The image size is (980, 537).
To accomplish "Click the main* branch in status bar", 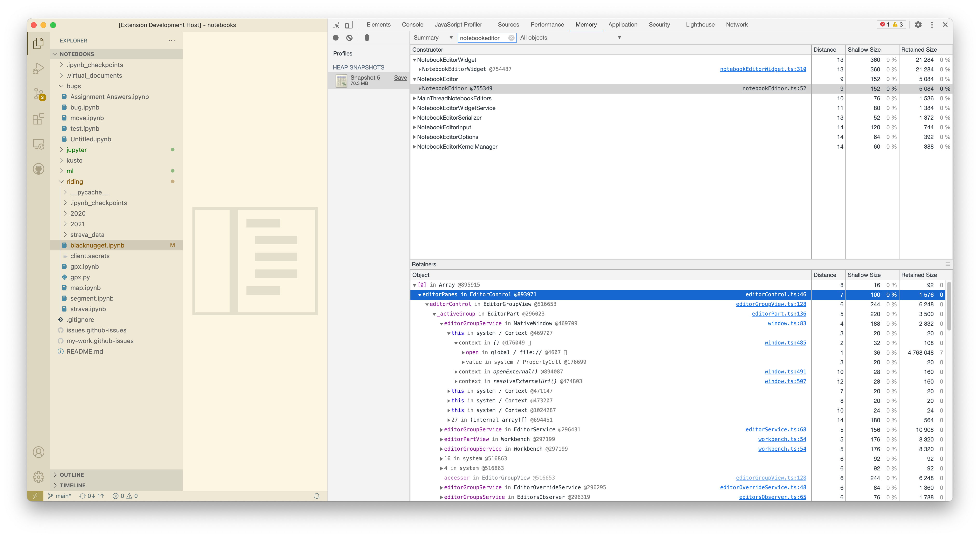I will click(59, 496).
